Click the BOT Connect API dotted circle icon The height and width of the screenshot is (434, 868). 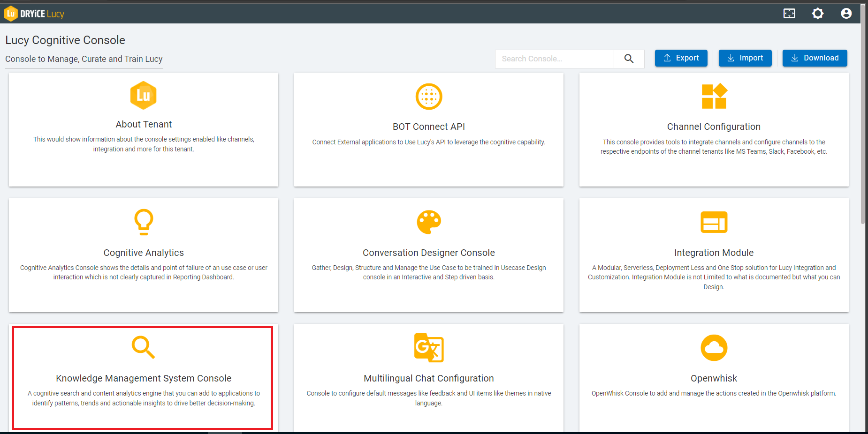click(429, 97)
